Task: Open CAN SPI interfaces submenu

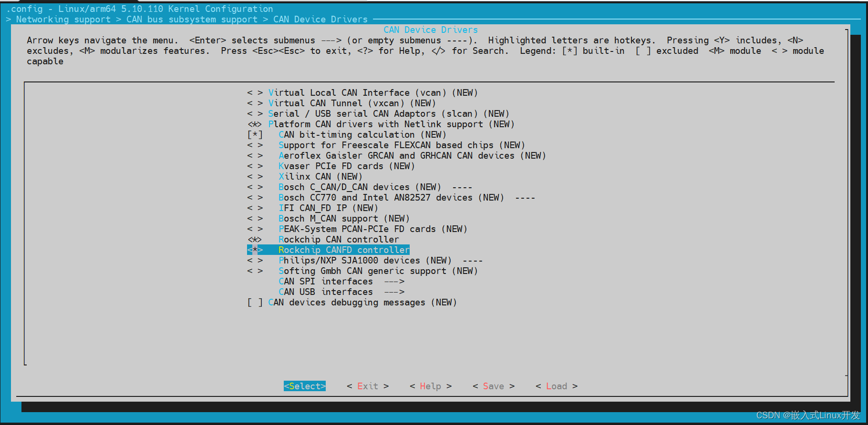Action: pos(341,282)
